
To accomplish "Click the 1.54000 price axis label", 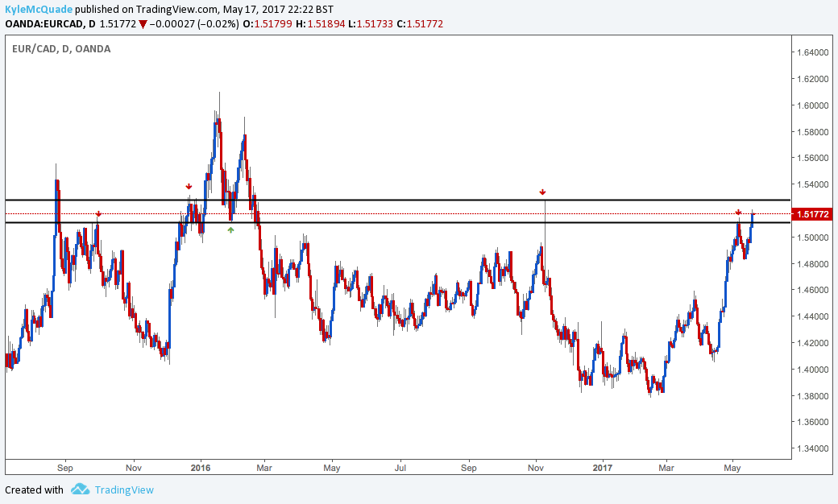I will point(812,184).
